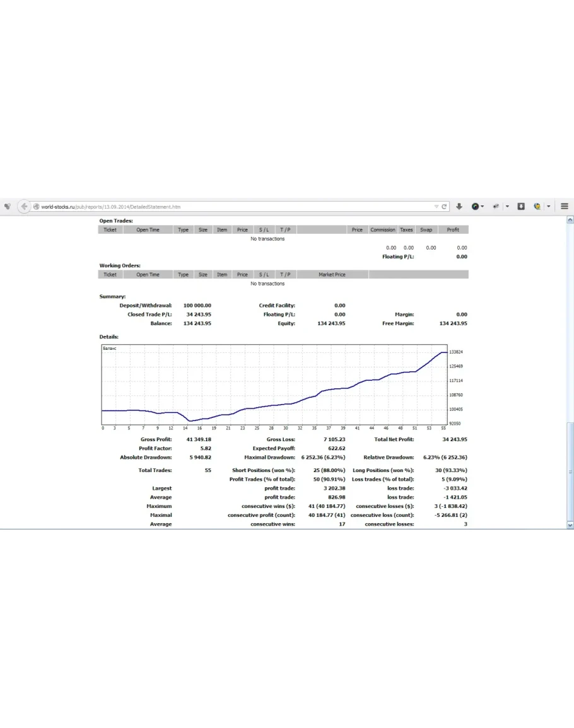This screenshot has height=728, width=574.
Task: Expand dropdown arrow beside globe-shield icon
Action: [x=548, y=207]
